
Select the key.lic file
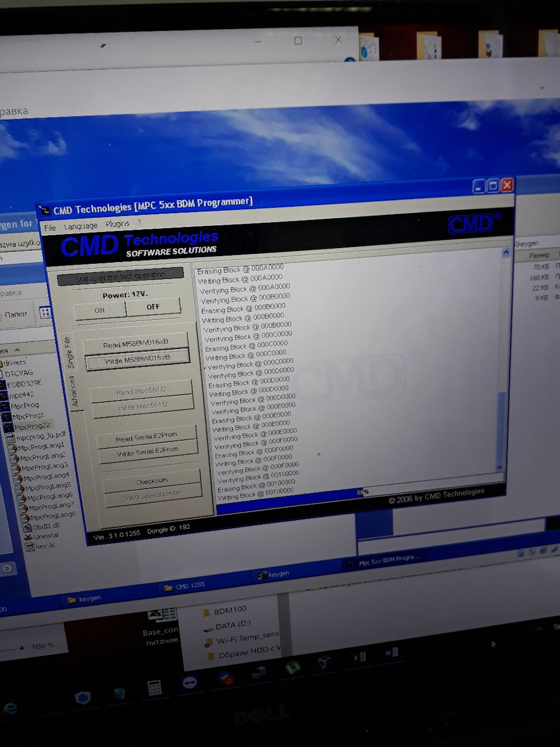coord(41,546)
